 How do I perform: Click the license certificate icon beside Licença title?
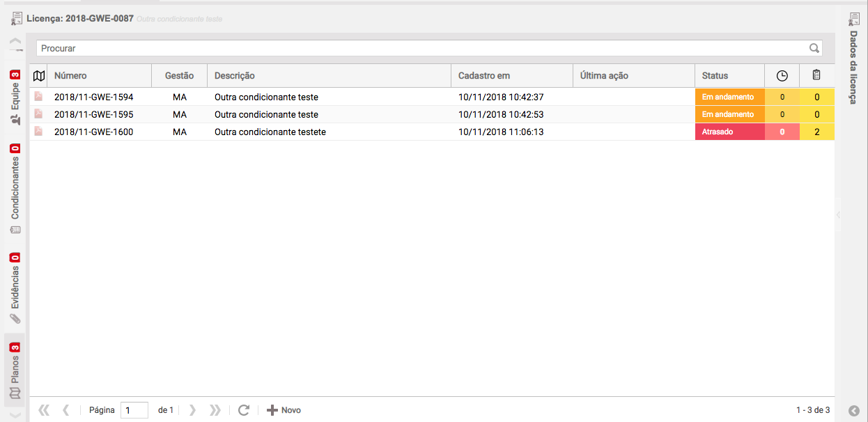[x=17, y=19]
